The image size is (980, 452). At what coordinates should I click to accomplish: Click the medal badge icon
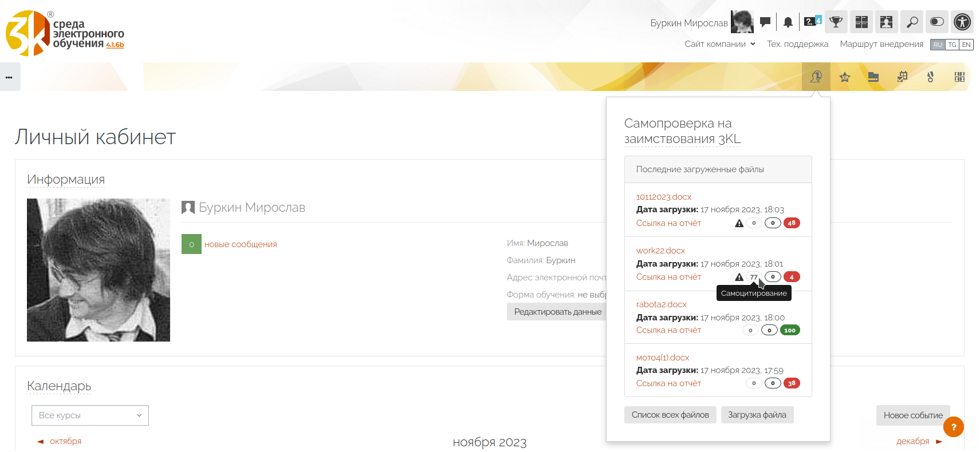click(931, 77)
